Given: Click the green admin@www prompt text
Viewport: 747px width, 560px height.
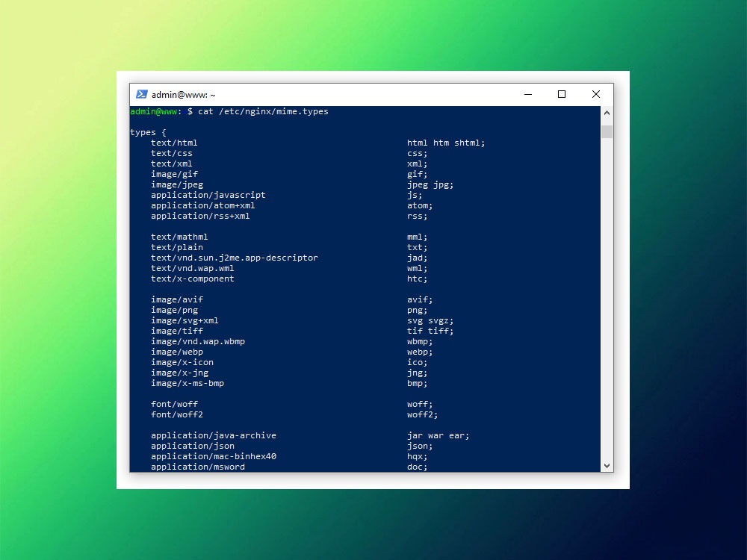Looking at the screenshot, I should [x=153, y=111].
